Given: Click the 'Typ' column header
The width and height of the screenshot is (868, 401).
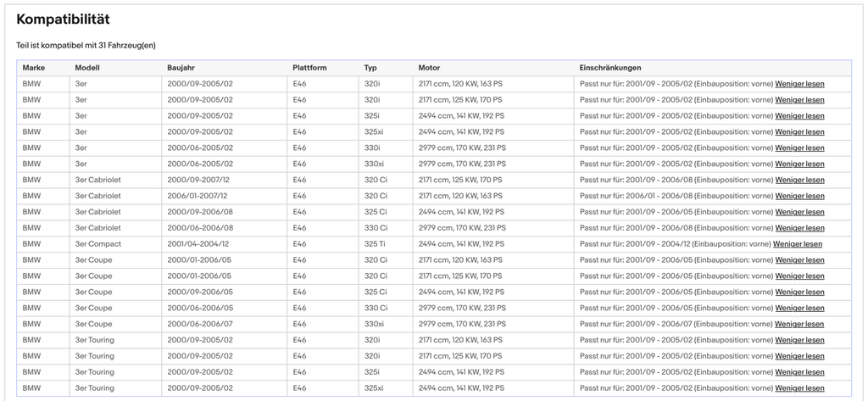Looking at the screenshot, I should (370, 68).
